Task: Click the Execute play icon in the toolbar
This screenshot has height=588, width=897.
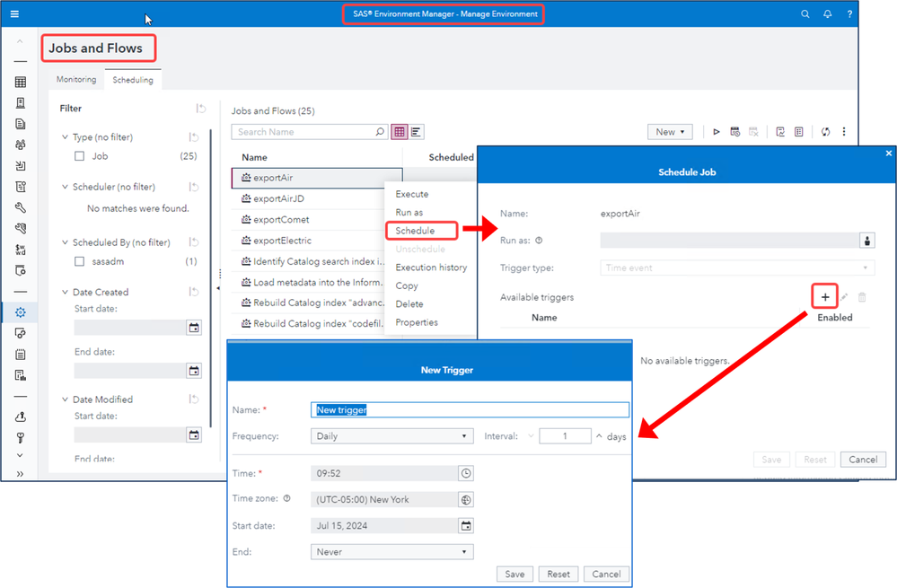Action: pyautogui.click(x=717, y=132)
